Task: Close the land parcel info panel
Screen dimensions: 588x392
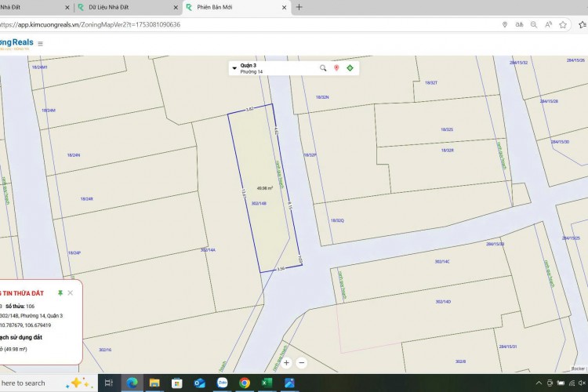Action: click(71, 292)
